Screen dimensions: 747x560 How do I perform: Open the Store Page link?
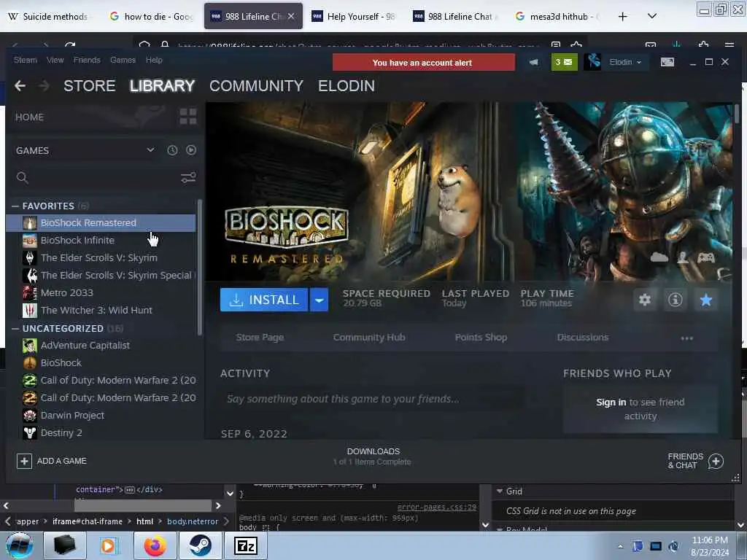tap(260, 337)
